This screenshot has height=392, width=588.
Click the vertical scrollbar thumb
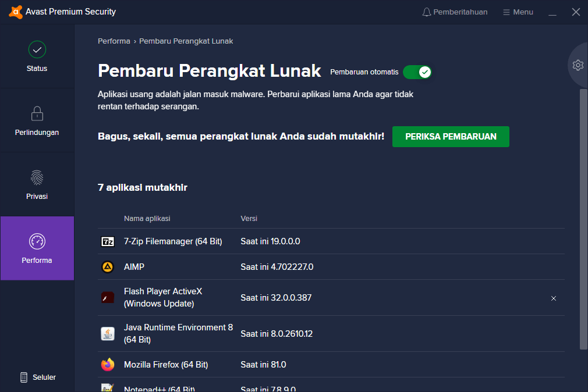[x=583, y=219]
